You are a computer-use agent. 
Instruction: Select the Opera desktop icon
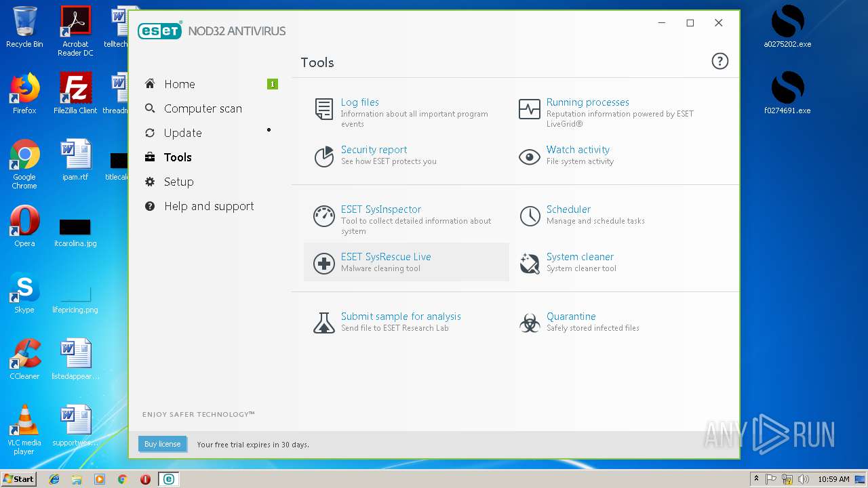point(24,226)
